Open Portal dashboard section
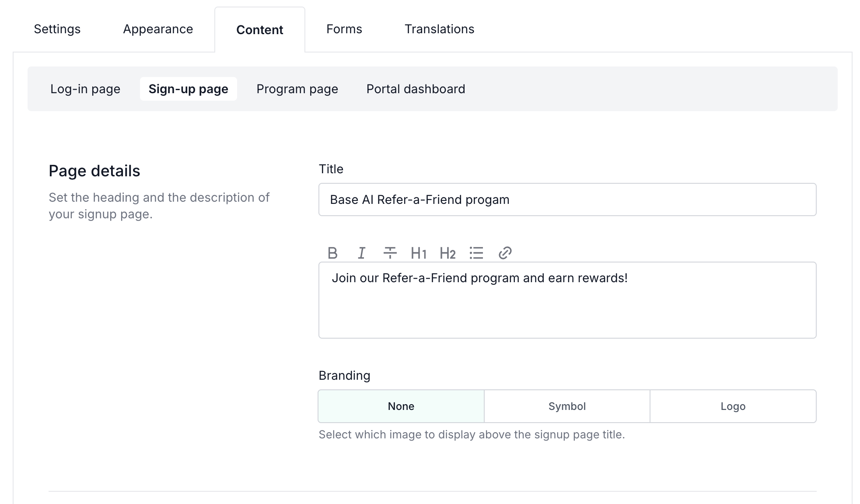Screen dimensions: 860x504 click(x=416, y=89)
